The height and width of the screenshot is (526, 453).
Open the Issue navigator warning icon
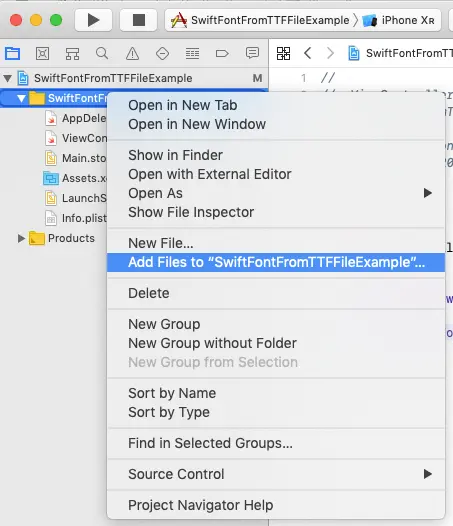(133, 53)
